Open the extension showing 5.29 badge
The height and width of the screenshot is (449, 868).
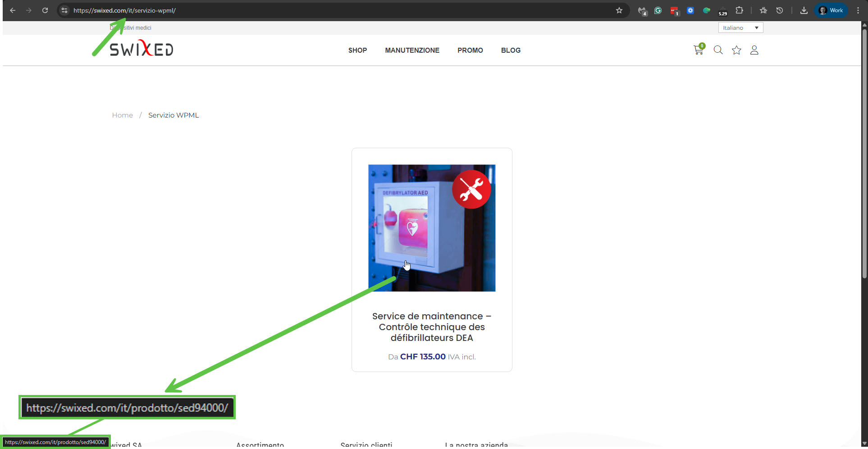tap(723, 11)
